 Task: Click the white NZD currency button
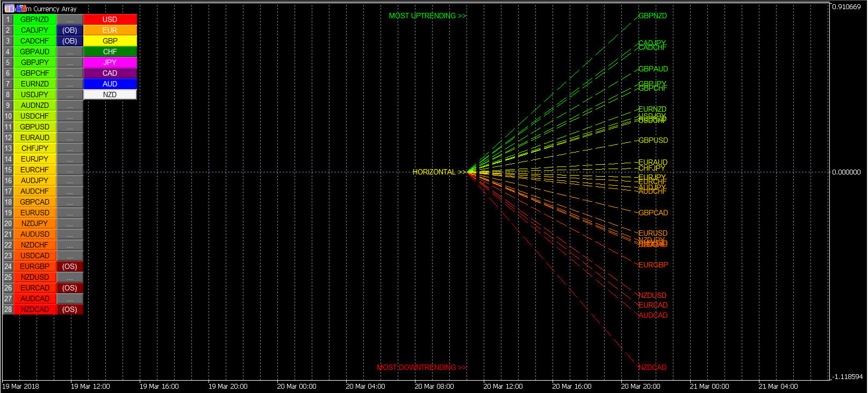point(110,94)
